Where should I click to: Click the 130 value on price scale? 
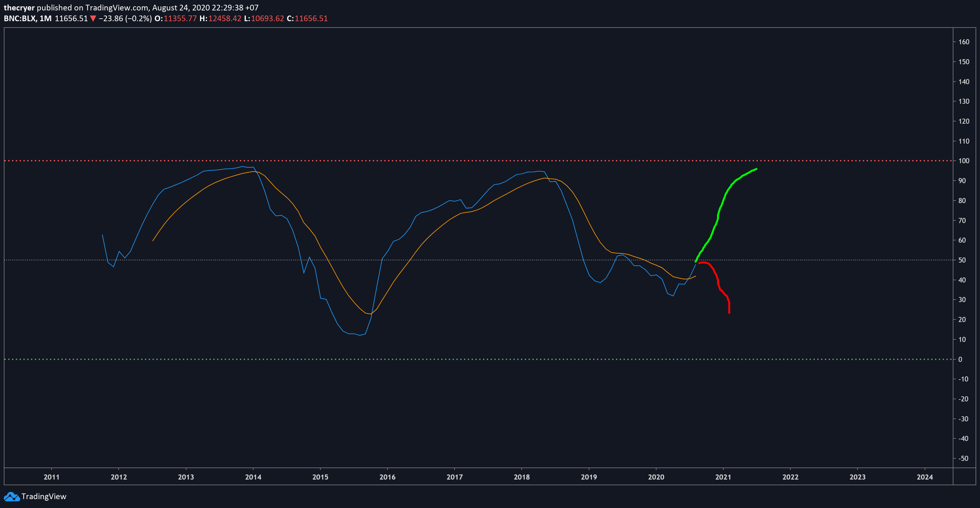point(964,101)
